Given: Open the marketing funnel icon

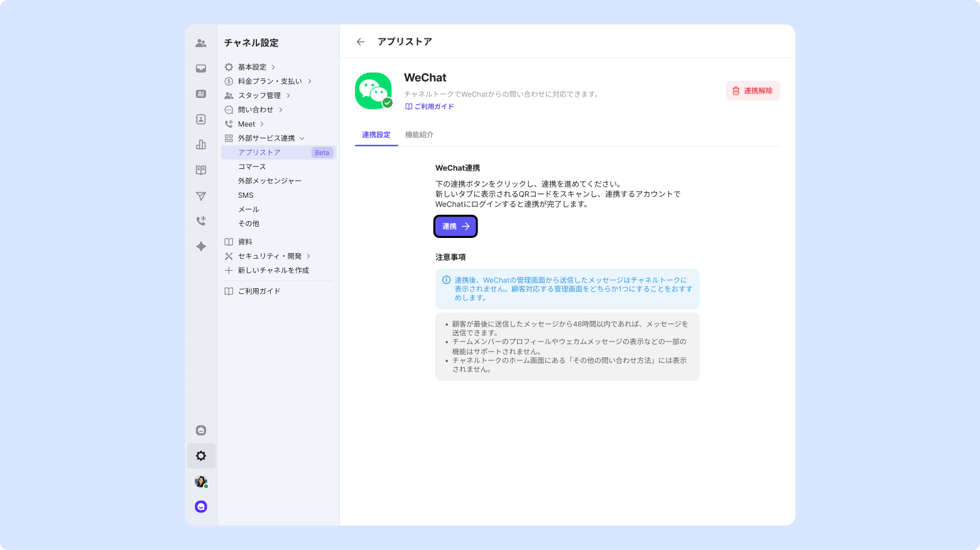Looking at the screenshot, I should point(201,196).
